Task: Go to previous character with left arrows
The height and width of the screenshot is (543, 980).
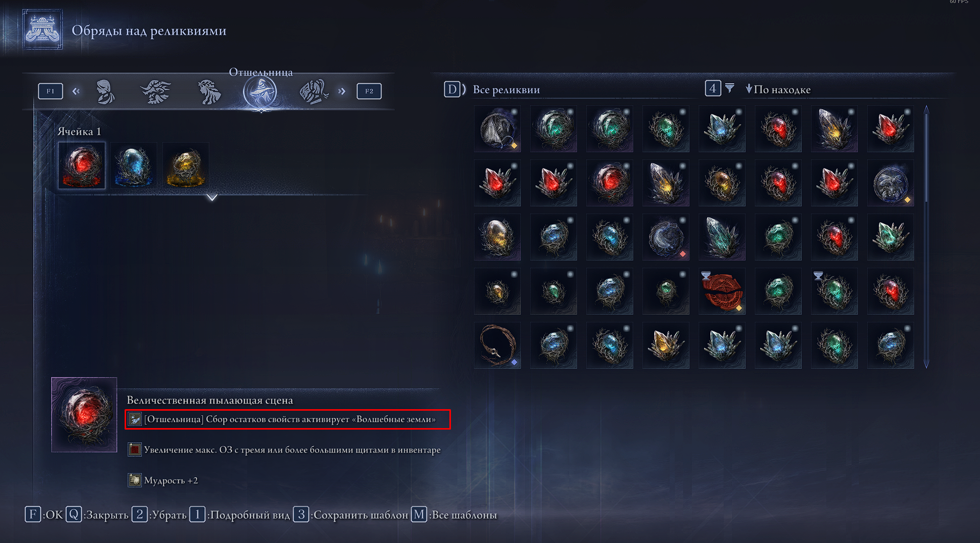Action: [x=76, y=91]
